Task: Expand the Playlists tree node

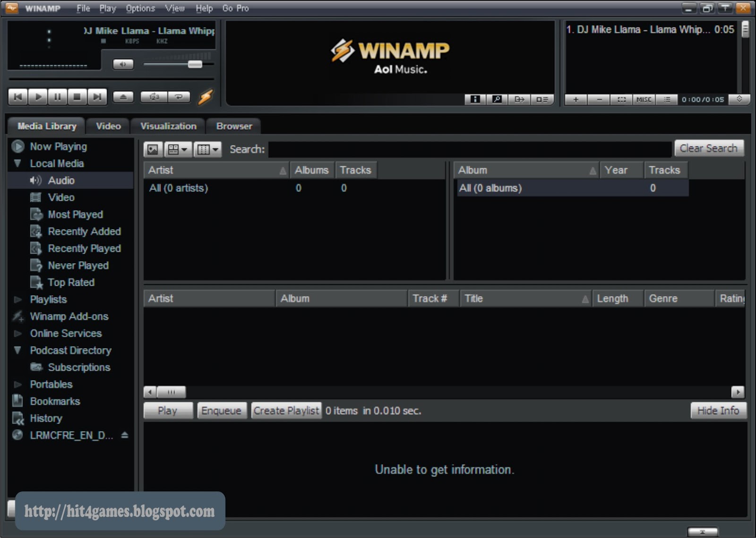Action: 17,299
